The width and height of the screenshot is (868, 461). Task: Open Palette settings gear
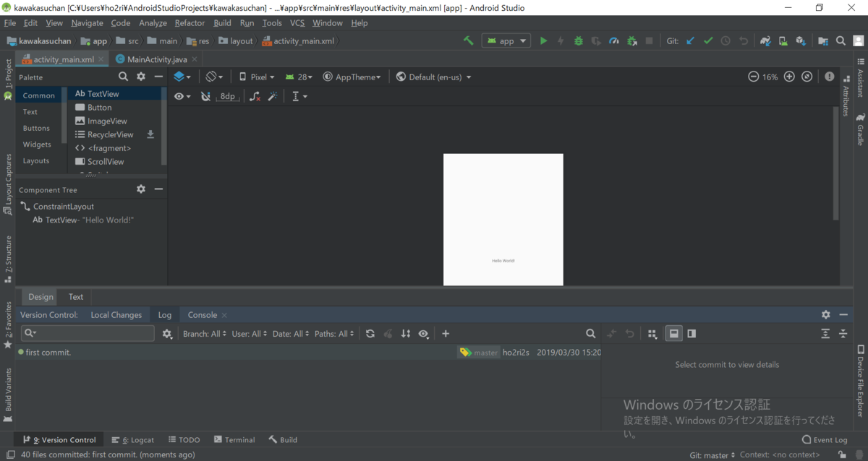click(141, 77)
